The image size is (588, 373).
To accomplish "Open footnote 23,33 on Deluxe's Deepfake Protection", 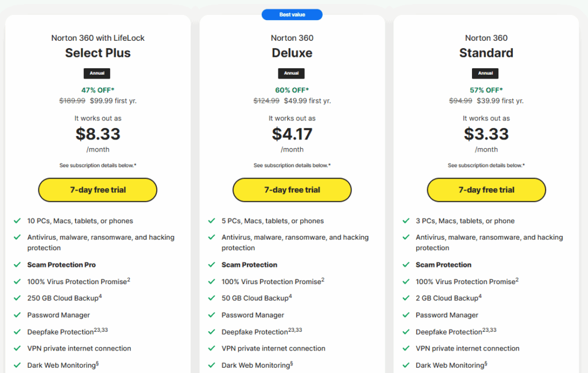I will pyautogui.click(x=295, y=329).
